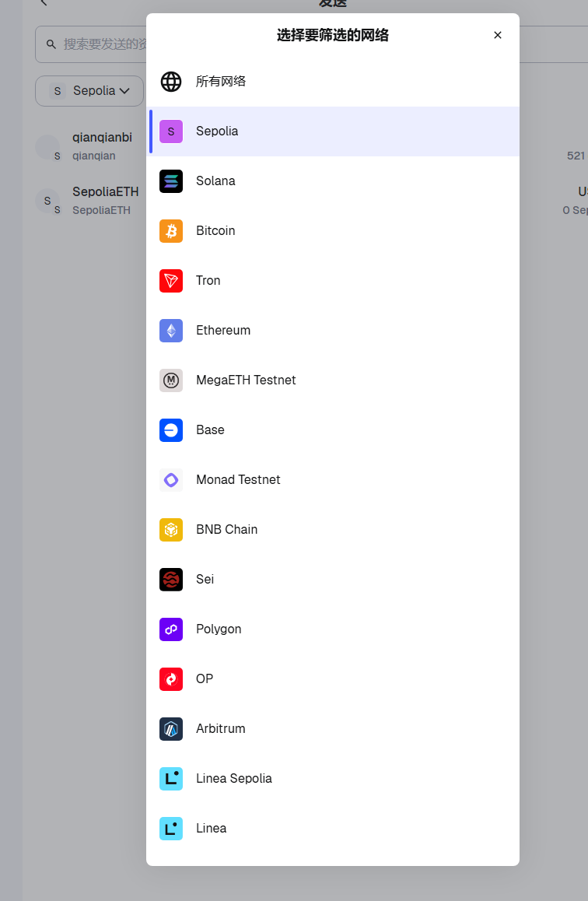Click the Monad Testnet logo icon
588x901 pixels.
pos(171,480)
